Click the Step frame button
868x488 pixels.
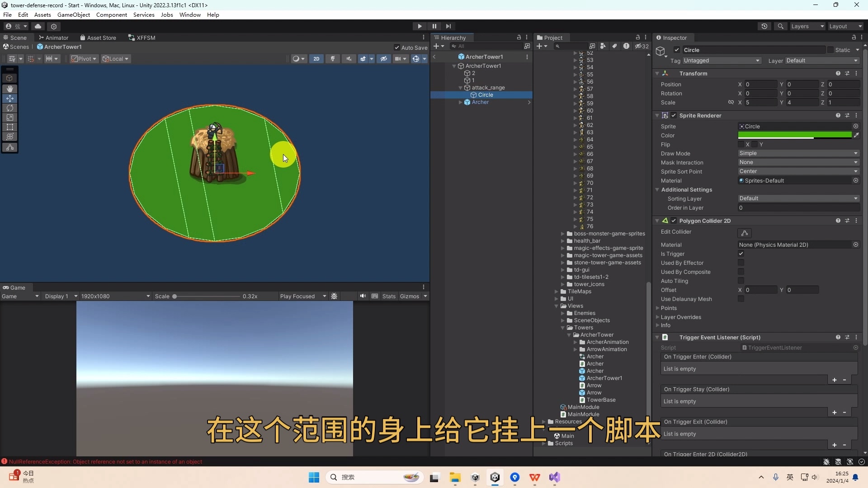[x=448, y=26]
